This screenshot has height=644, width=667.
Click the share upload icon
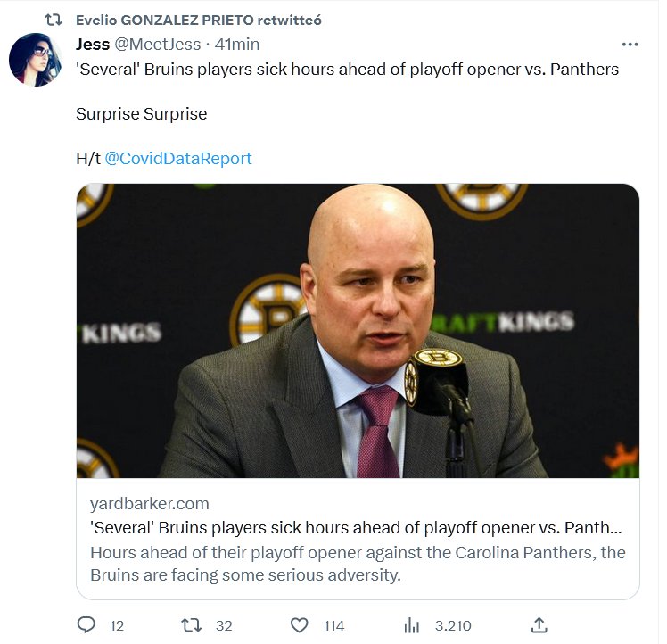pyautogui.click(x=539, y=624)
